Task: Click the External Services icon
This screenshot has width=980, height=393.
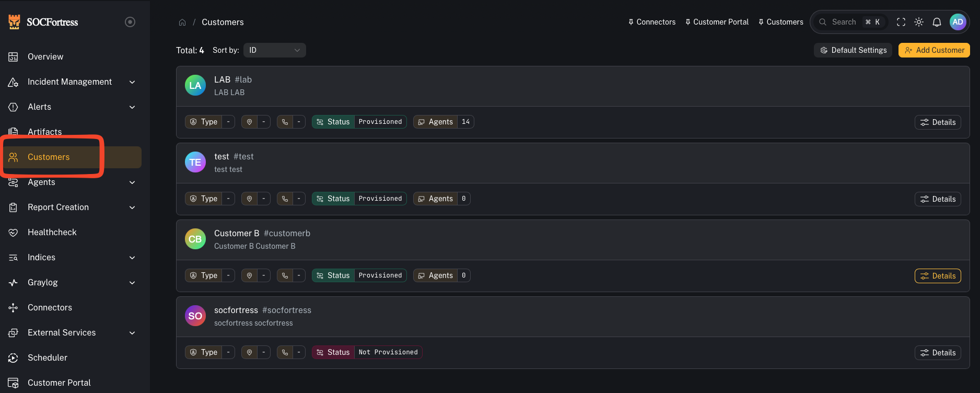Action: coord(13,333)
